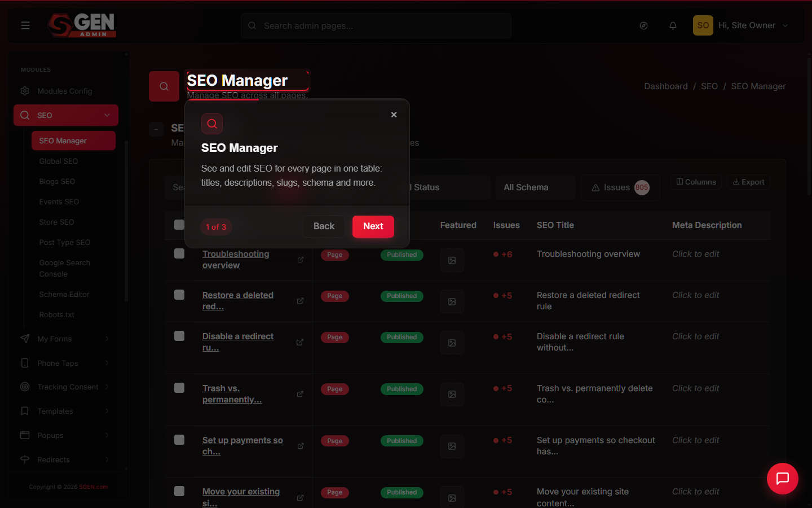This screenshot has width=812, height=508.
Task: Click the Export button
Action: [748, 182]
